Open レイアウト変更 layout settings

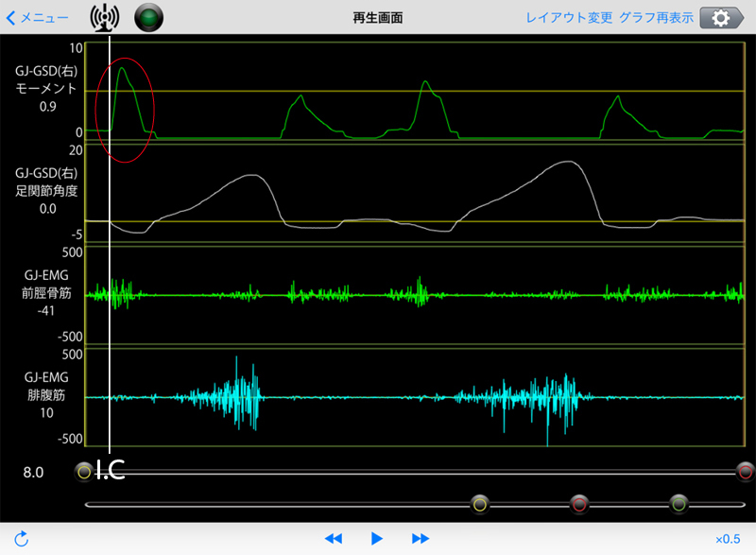pyautogui.click(x=569, y=18)
